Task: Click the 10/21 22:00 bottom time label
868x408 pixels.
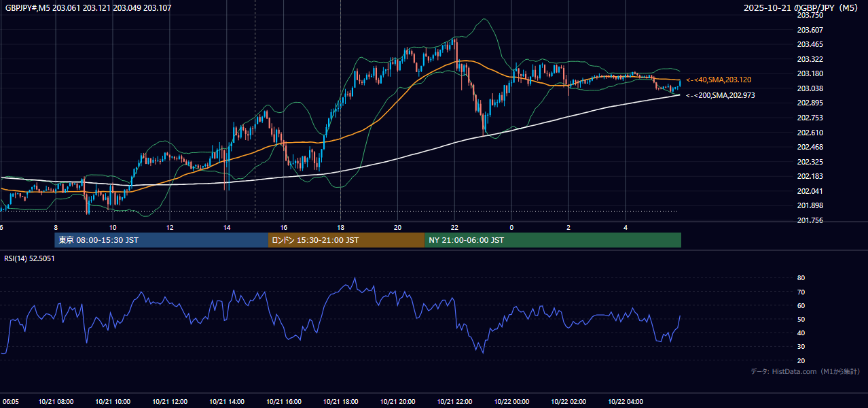Action: click(455, 402)
